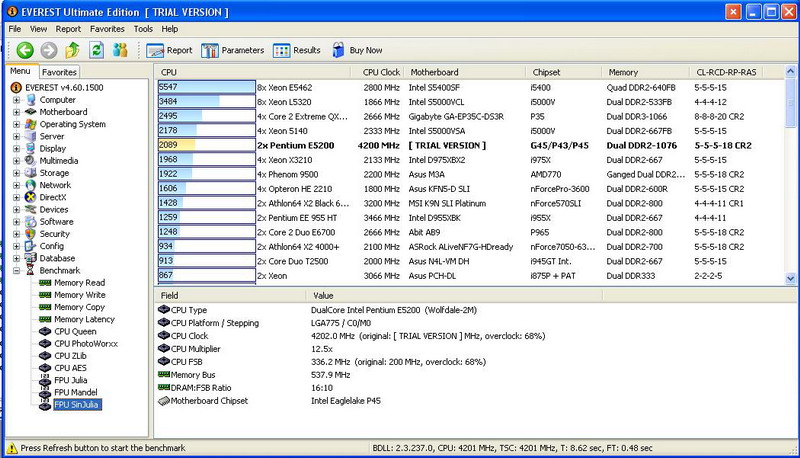Switch to the Menu tab
Image resolution: width=800 pixels, height=458 pixels.
[20, 71]
